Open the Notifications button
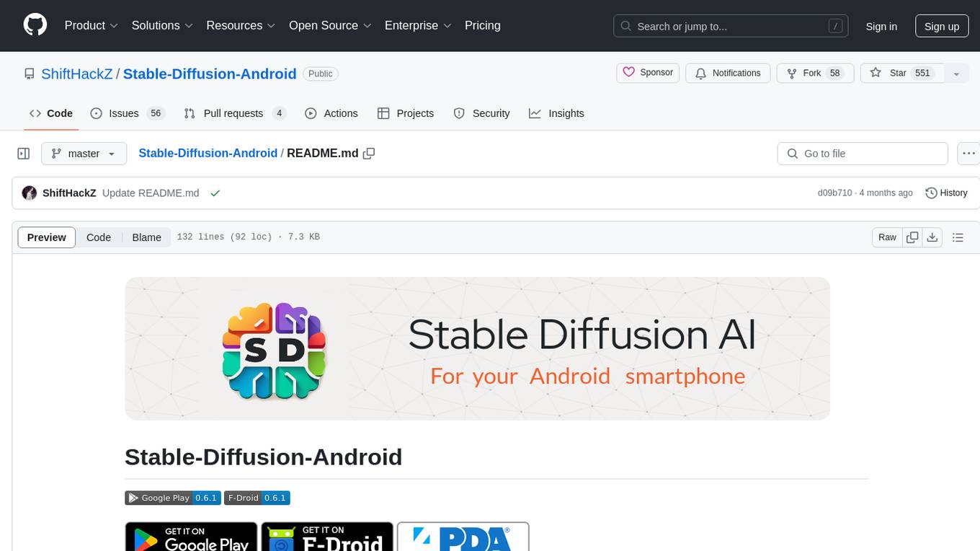980x551 pixels. click(x=728, y=73)
